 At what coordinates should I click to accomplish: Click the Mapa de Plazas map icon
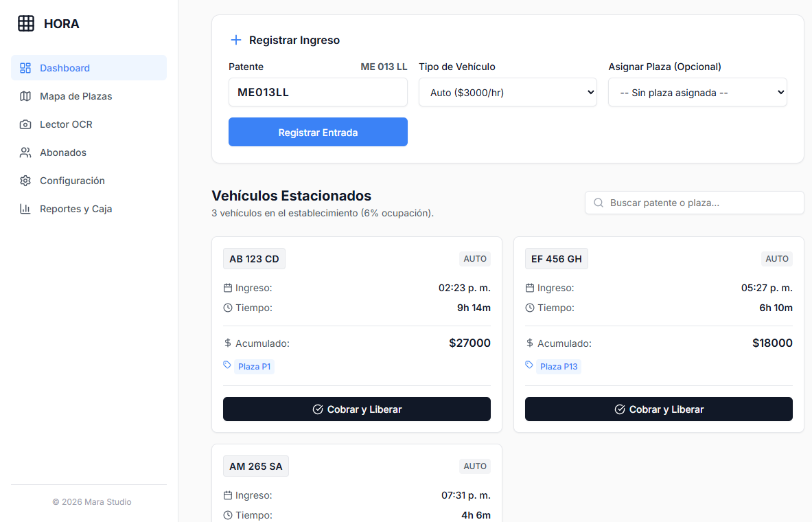(25, 96)
